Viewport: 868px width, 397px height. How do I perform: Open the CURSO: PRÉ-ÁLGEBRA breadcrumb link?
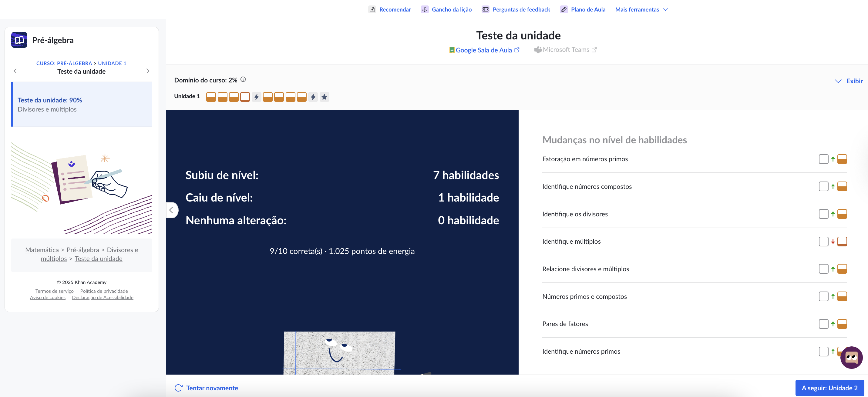click(x=64, y=63)
